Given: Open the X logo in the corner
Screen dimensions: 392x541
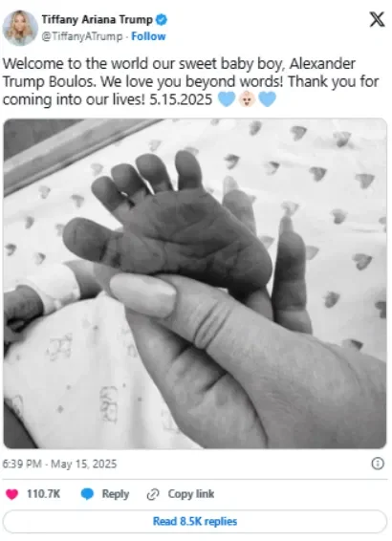Looking at the screenshot, I should click(x=377, y=20).
